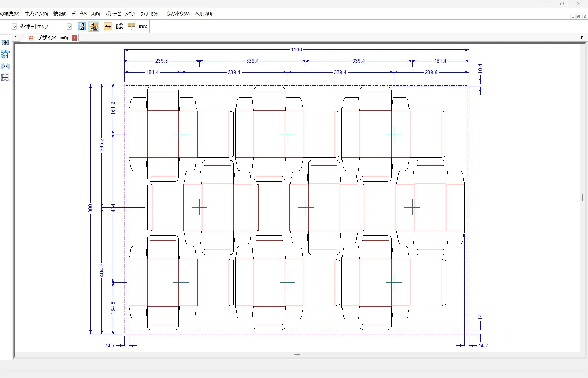The width and height of the screenshot is (588, 378).
Task: Toggle the orange checklist with person button
Action: coord(94,26)
